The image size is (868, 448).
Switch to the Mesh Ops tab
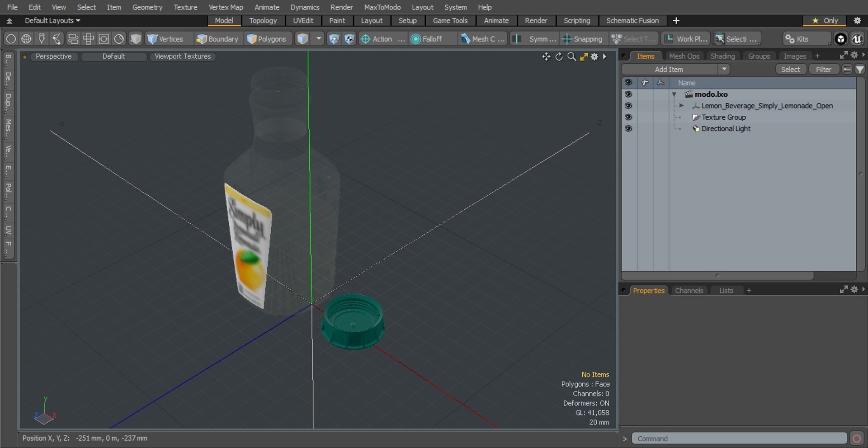pos(684,56)
